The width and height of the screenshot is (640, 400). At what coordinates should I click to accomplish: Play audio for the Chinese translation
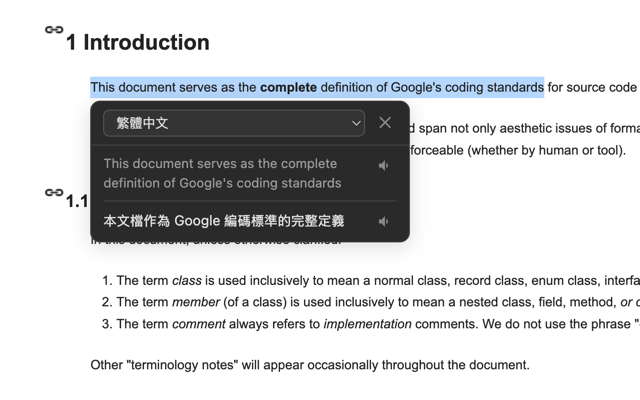tap(383, 221)
